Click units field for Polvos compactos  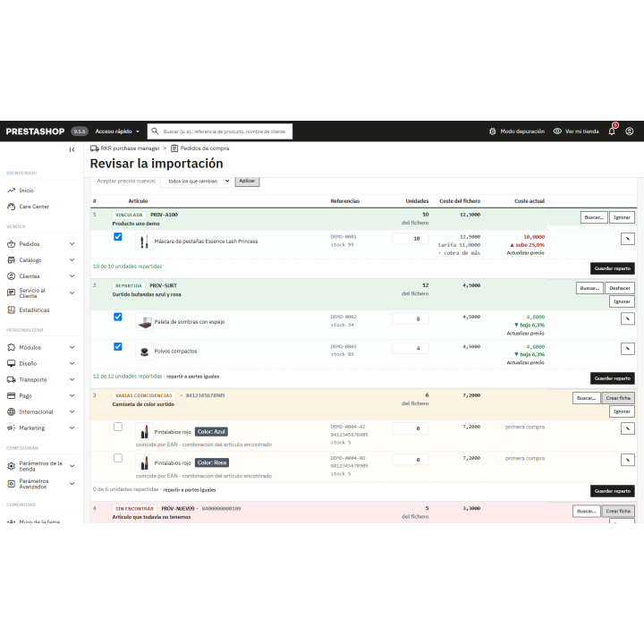tap(411, 348)
